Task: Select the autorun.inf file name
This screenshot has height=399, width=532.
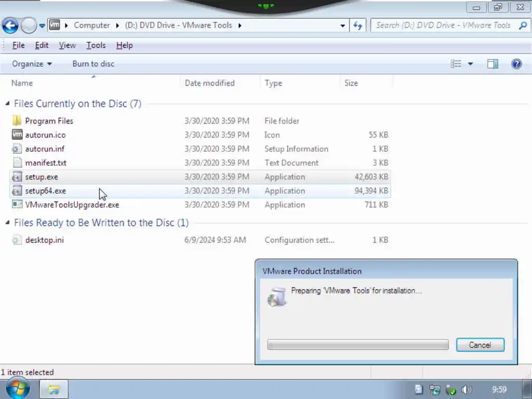Action: click(x=45, y=149)
